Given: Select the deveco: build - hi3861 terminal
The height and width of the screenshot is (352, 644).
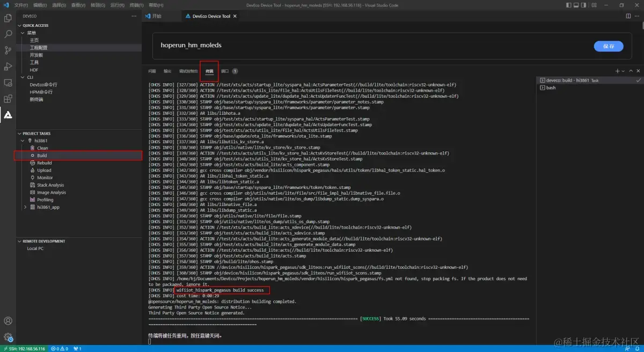Looking at the screenshot, I should (590, 80).
